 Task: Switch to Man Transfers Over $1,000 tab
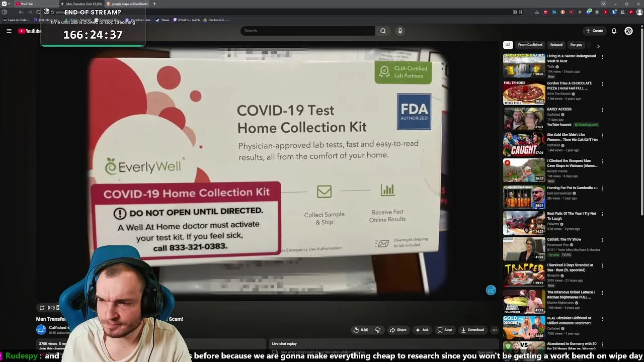tap(82, 4)
